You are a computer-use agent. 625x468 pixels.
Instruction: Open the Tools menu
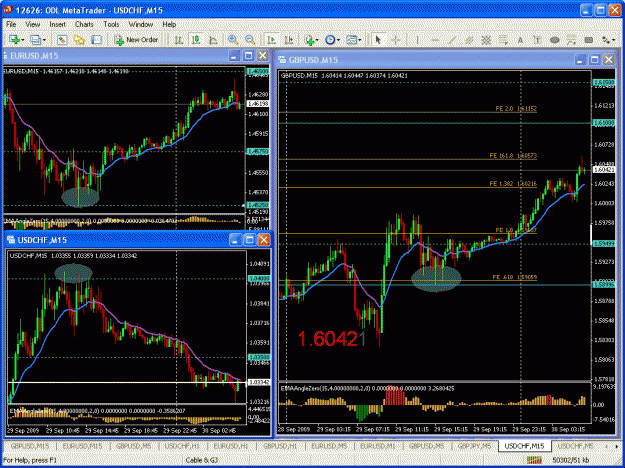(x=111, y=24)
